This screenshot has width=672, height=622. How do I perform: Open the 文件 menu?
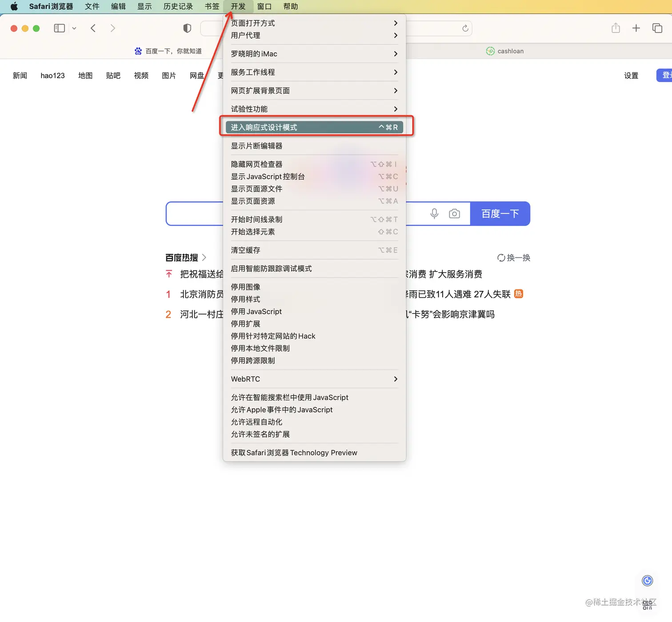pos(92,6)
